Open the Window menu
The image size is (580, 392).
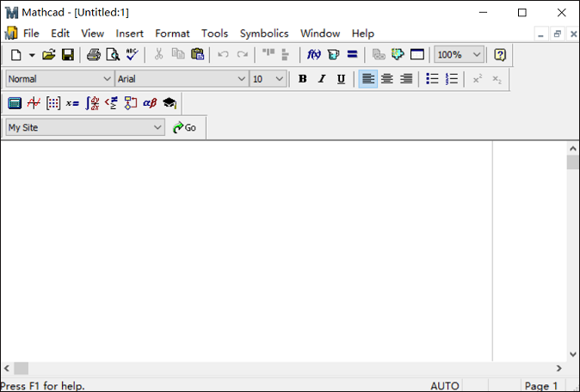(x=320, y=34)
